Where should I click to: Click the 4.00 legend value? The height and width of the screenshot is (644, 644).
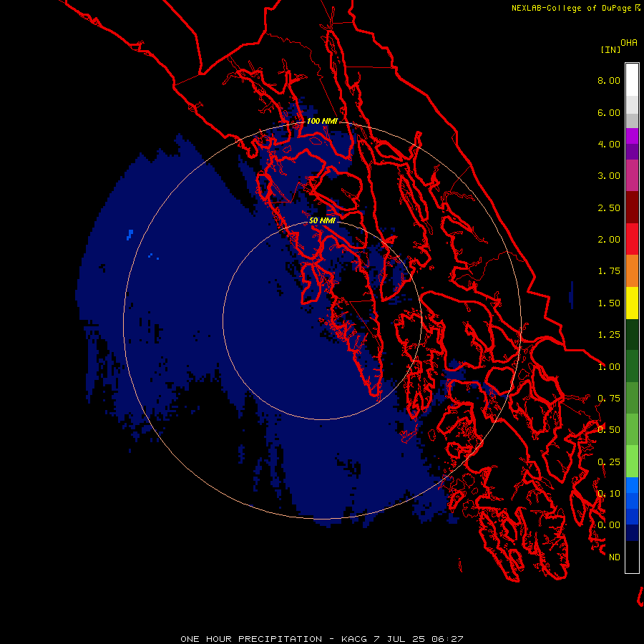609,144
